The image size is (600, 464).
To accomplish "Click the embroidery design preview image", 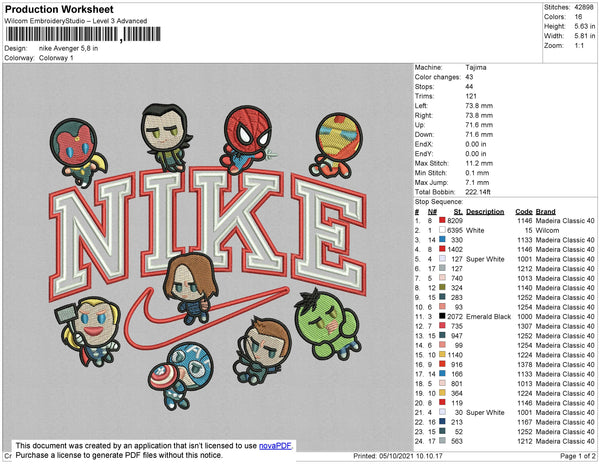I will click(208, 257).
